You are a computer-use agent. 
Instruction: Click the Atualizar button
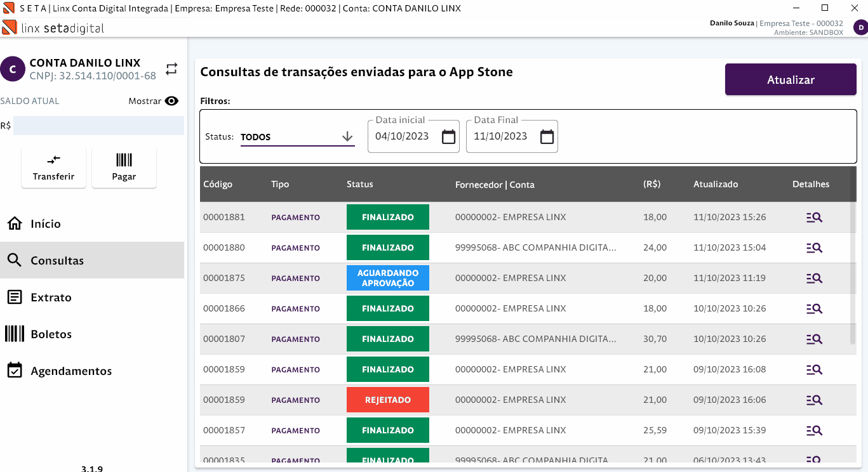(x=791, y=80)
